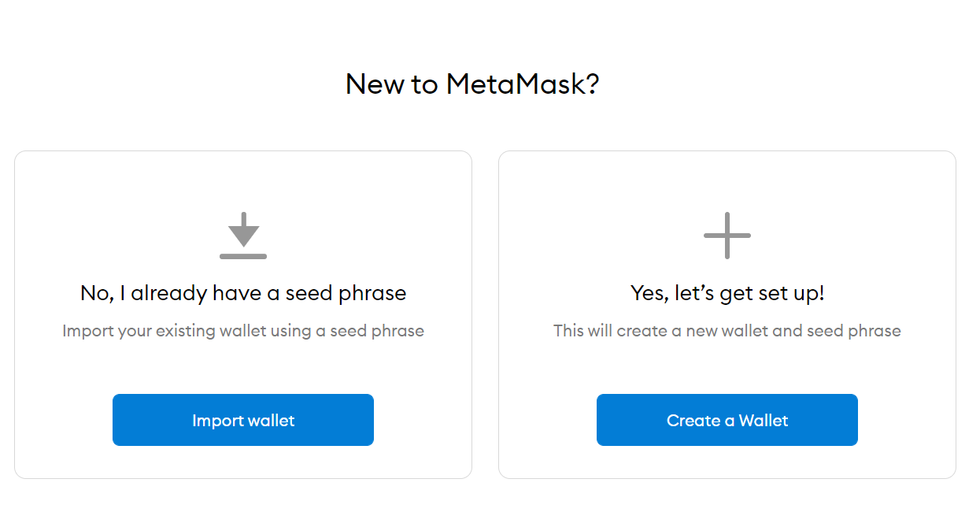
Task: Click 'Import your existing wallet' description text
Action: (x=243, y=331)
